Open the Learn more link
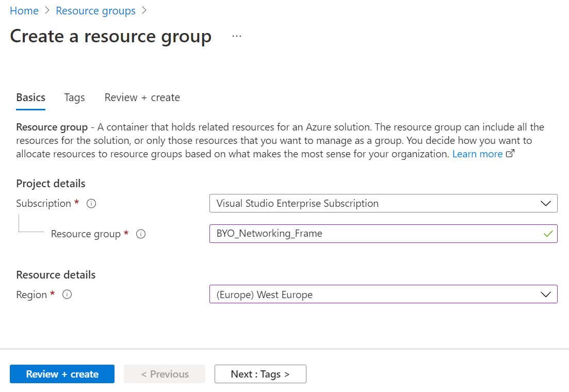The width and height of the screenshot is (569, 392). click(477, 154)
